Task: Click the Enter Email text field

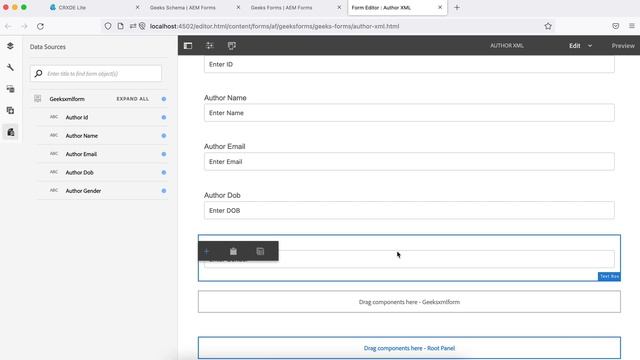Action: (409, 162)
